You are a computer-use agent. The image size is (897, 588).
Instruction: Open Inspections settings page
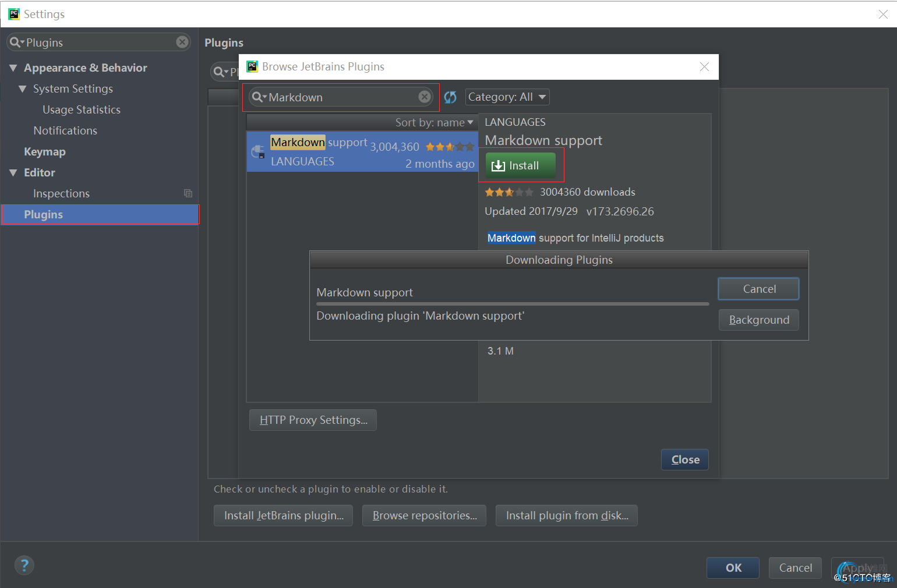click(61, 193)
